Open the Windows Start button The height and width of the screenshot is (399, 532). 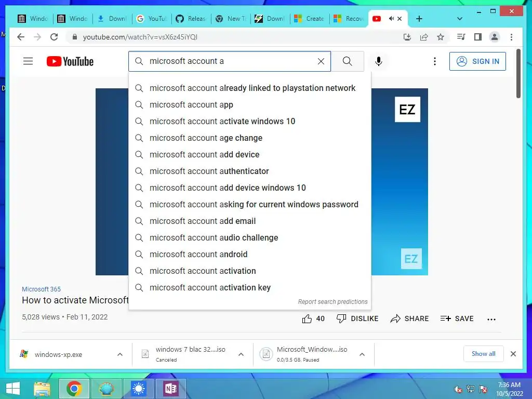point(12,389)
